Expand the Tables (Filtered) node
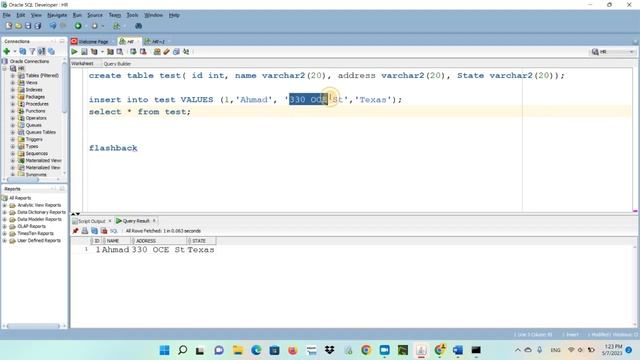This screenshot has height=360, width=640. (x=13, y=76)
